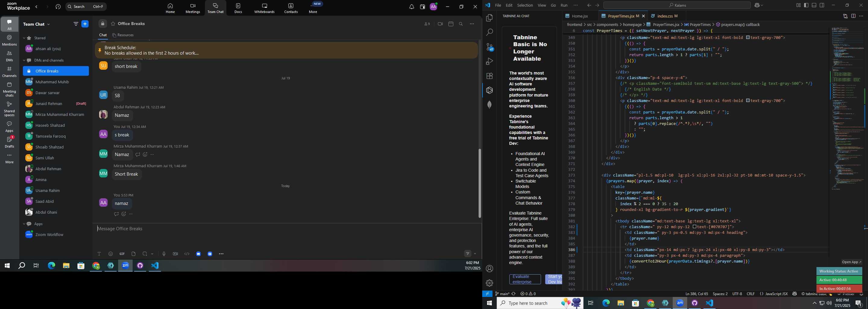The image size is (868, 309).
Task: Open Zoom Docs
Action: tap(238, 8)
